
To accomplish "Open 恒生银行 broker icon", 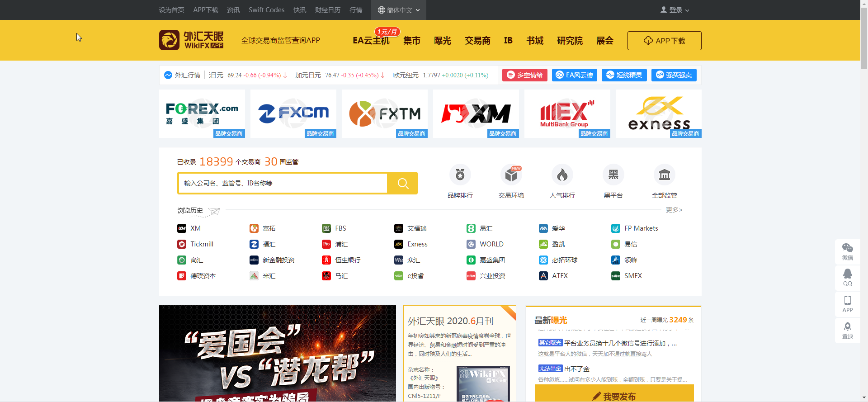I will pyautogui.click(x=326, y=260).
